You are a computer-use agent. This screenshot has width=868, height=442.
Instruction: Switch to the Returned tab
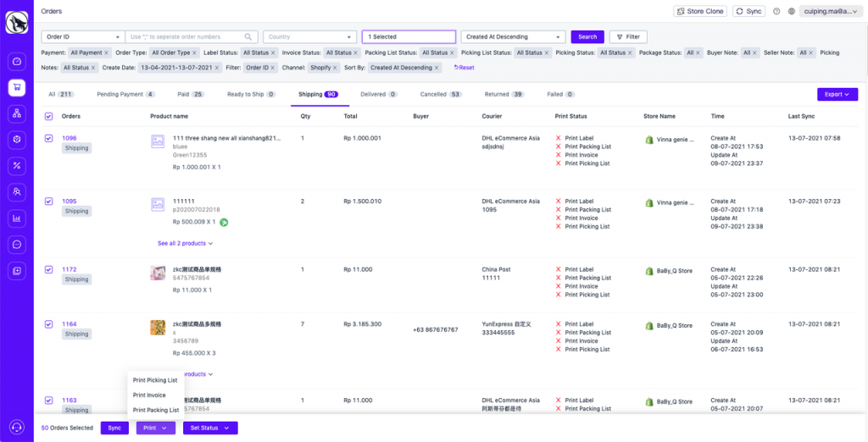pyautogui.click(x=504, y=95)
